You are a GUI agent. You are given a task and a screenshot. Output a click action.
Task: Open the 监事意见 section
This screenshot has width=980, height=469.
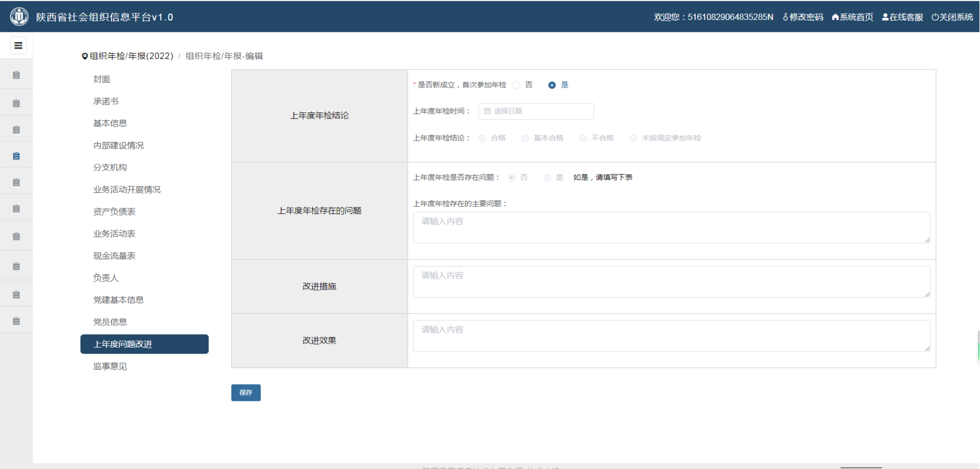tap(110, 366)
